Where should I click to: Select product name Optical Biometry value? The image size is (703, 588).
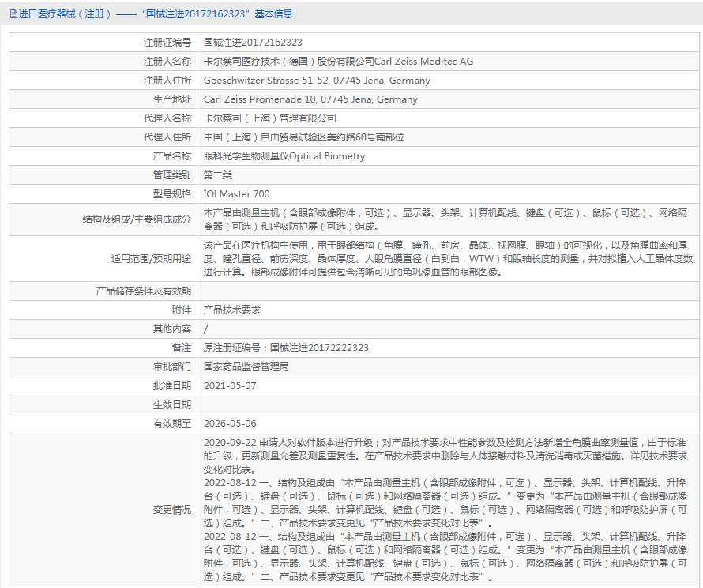pyautogui.click(x=284, y=156)
